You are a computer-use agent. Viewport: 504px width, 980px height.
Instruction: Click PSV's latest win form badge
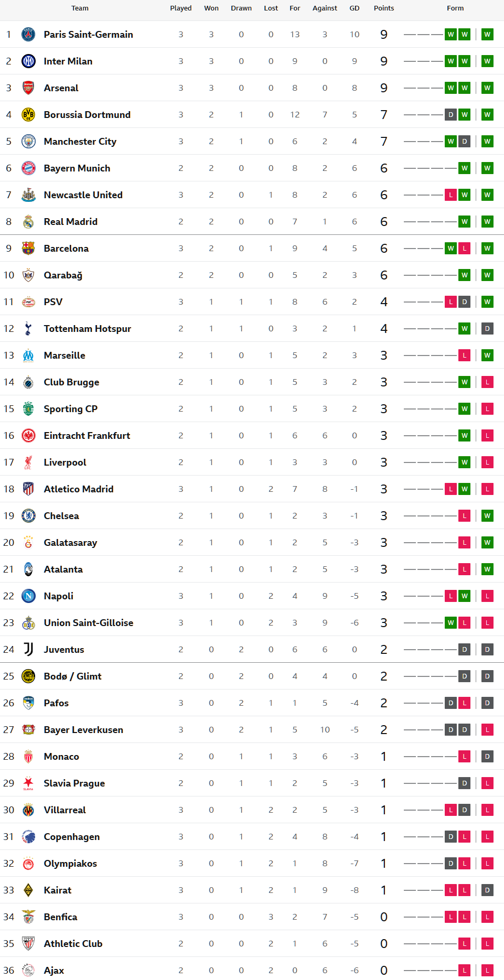pos(487,302)
